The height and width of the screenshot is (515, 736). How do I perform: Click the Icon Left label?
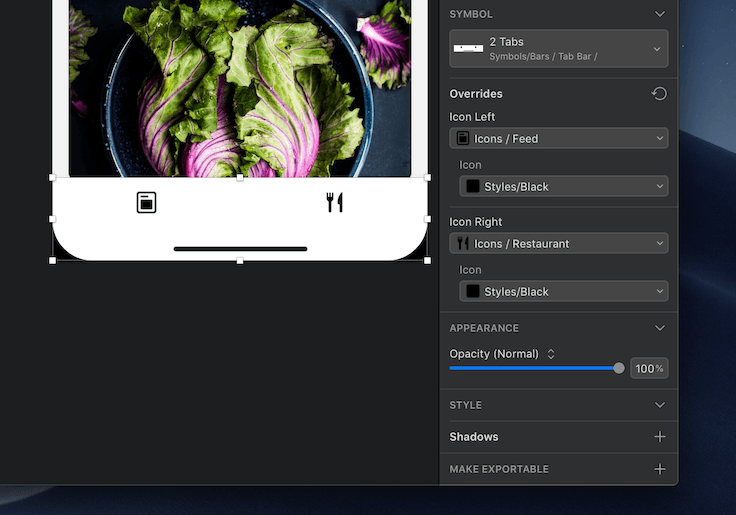pos(472,117)
